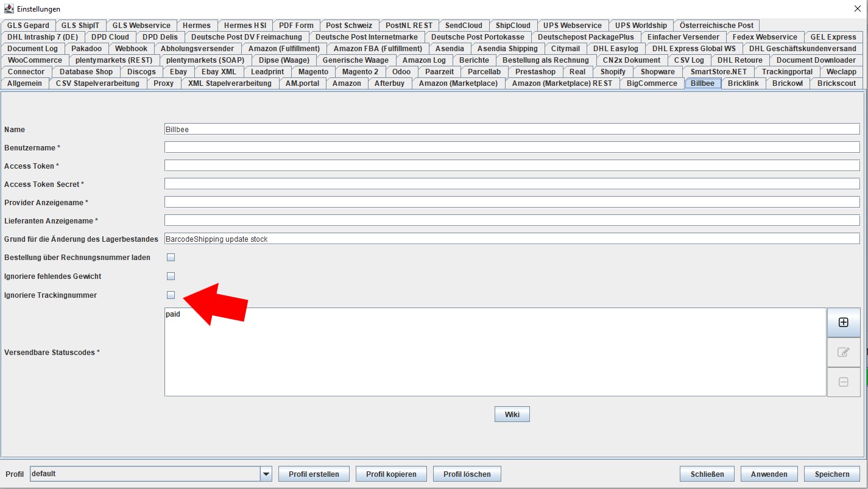Switch to the Magento 2 tab
868x489 pixels.
pyautogui.click(x=360, y=72)
